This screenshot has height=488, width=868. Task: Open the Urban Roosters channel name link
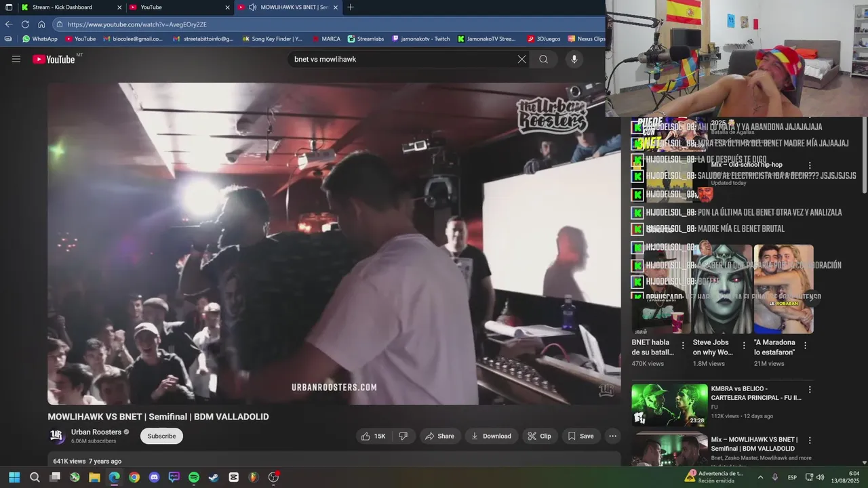[x=96, y=432]
